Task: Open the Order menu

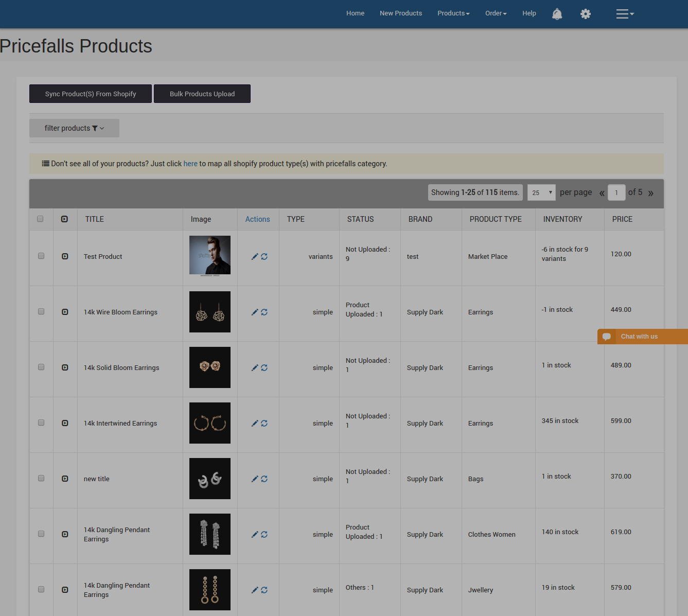Action: point(495,13)
